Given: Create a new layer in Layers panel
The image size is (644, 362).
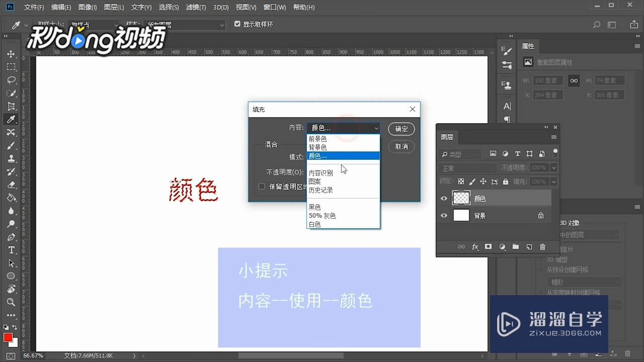Looking at the screenshot, I should [529, 247].
